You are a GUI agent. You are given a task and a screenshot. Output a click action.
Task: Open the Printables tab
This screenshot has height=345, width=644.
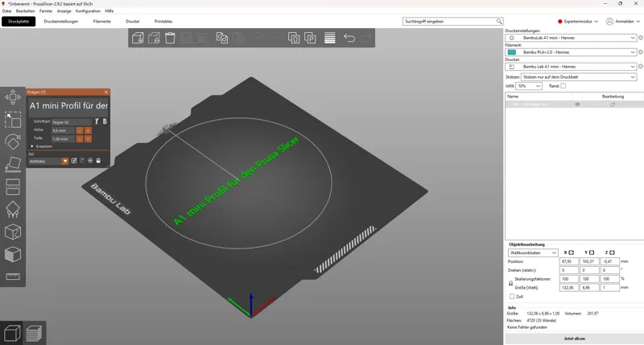pos(163,22)
